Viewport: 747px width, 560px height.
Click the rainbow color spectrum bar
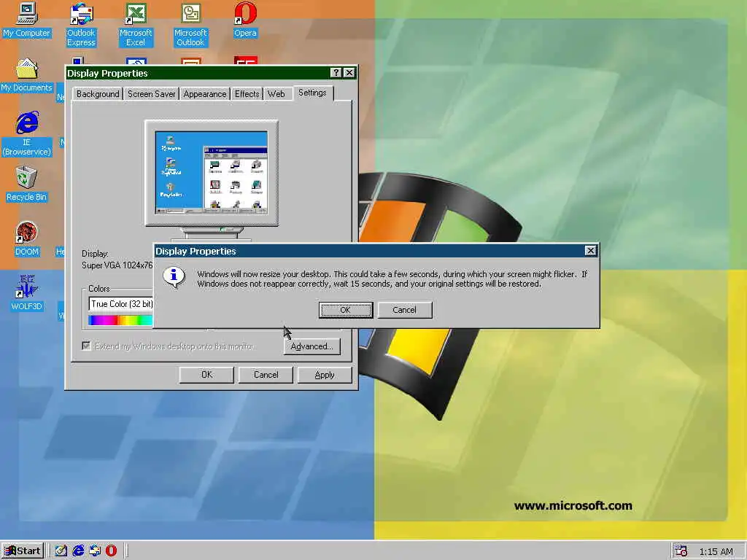coord(120,321)
